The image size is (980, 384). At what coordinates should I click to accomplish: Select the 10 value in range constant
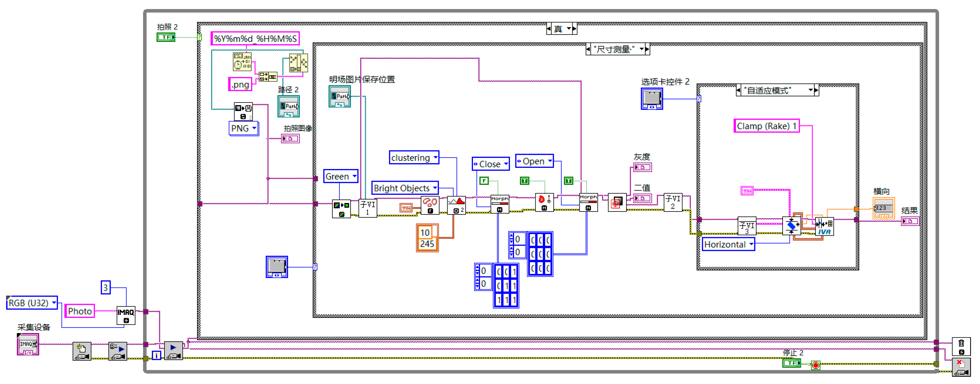425,232
